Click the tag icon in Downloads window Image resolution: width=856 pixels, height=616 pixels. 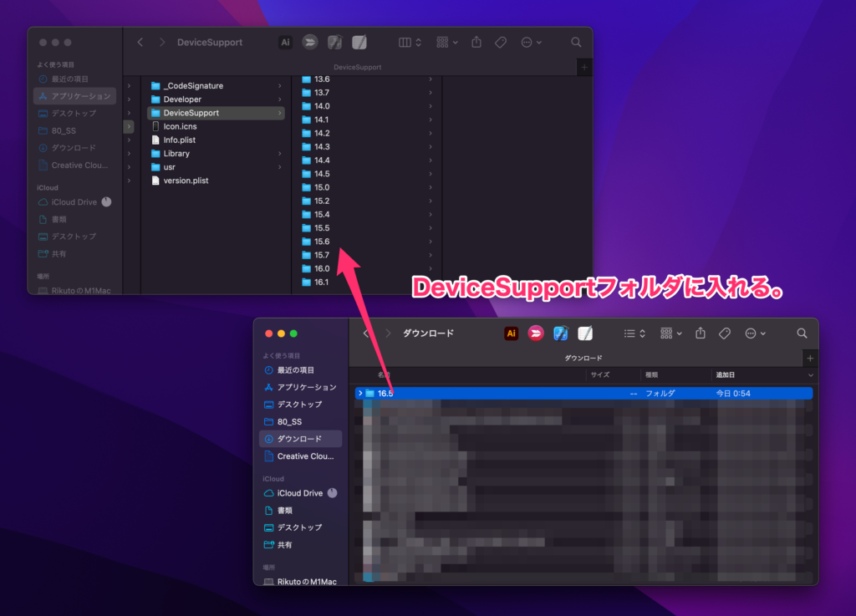pyautogui.click(x=725, y=333)
